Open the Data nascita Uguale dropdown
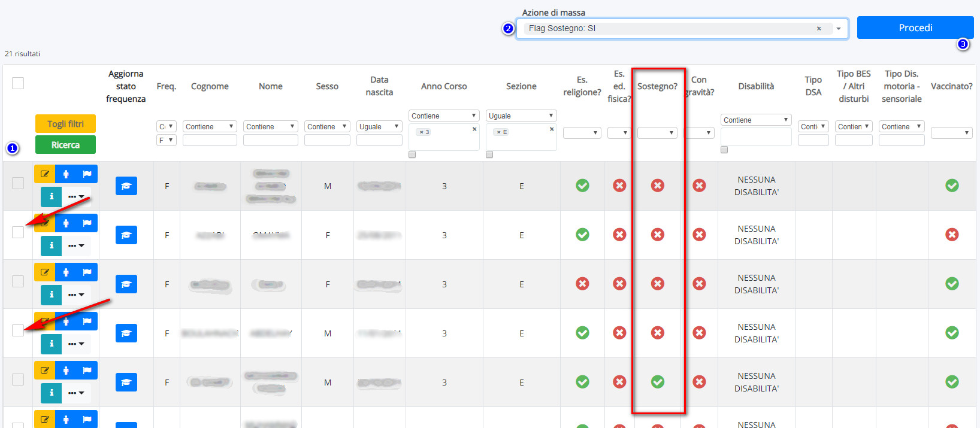 (x=379, y=126)
